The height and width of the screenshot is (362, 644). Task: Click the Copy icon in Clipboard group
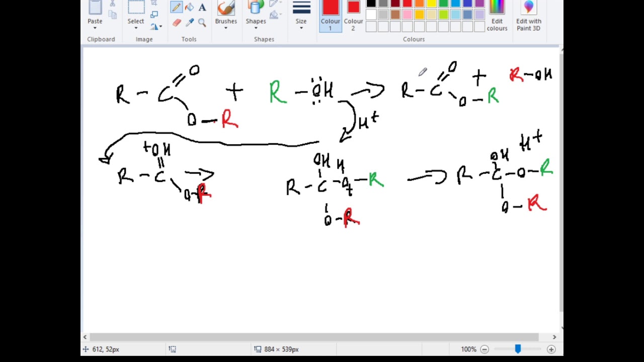click(112, 15)
